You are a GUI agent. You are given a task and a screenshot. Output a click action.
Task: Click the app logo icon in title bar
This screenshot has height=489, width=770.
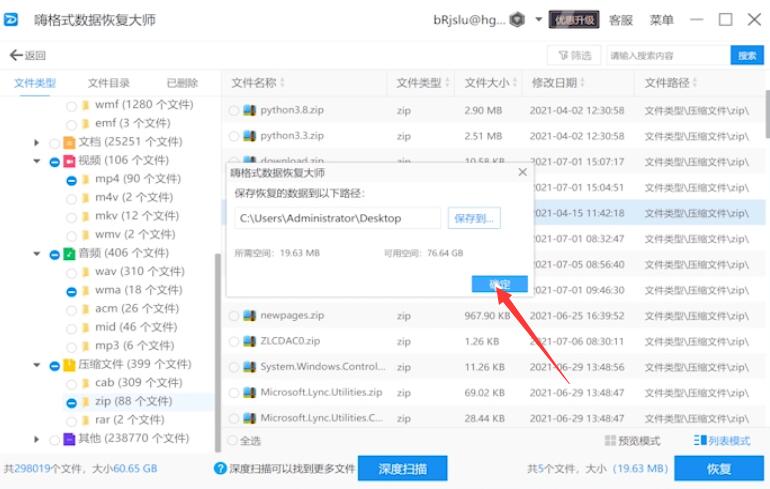point(11,20)
